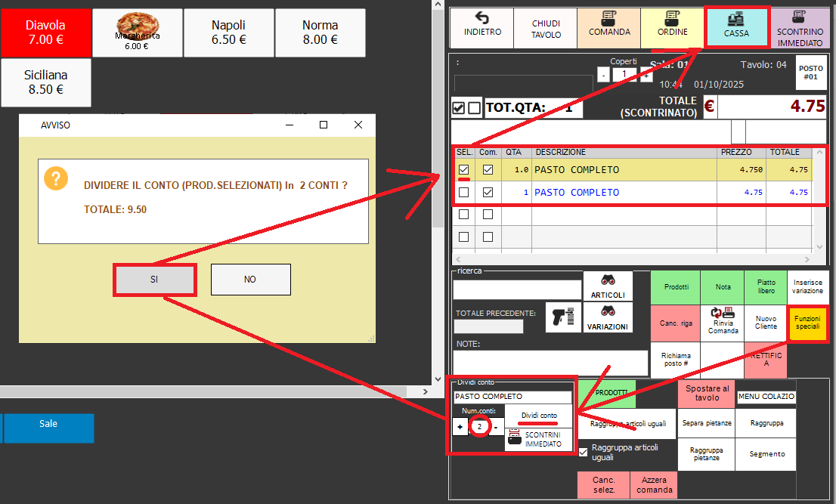Viewport: 836px width, 504px height.
Task: Send order with the COMANDA button
Action: tap(609, 28)
